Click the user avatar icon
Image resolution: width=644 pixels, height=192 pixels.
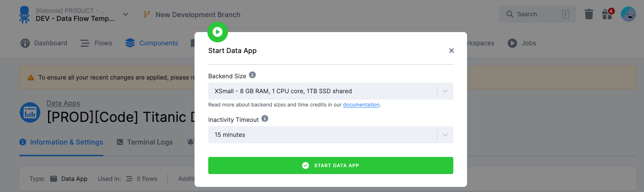628,15
